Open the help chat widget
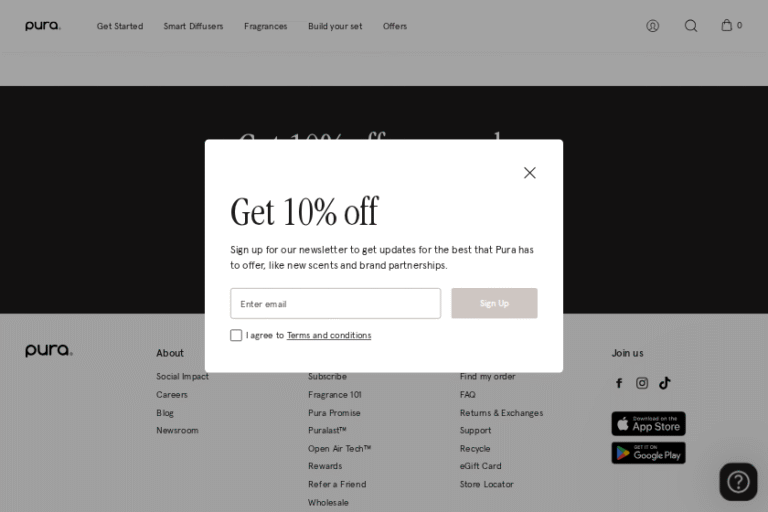The width and height of the screenshot is (768, 512). (738, 482)
